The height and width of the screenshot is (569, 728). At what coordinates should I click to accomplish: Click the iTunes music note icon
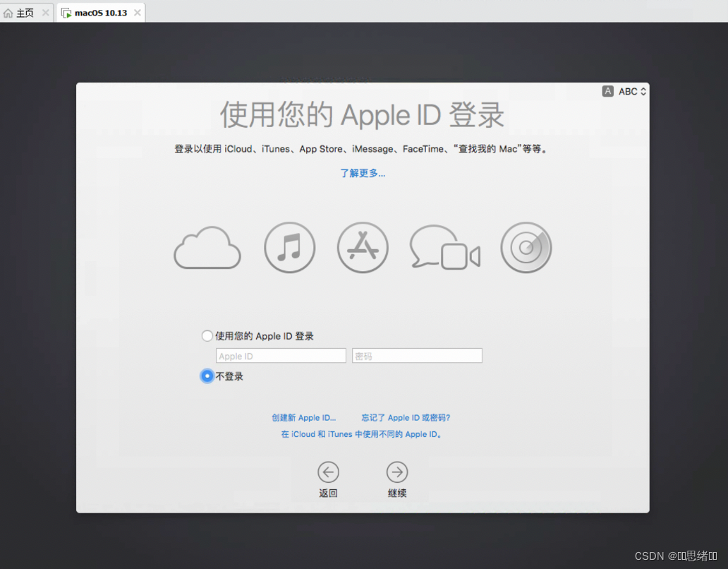click(290, 247)
